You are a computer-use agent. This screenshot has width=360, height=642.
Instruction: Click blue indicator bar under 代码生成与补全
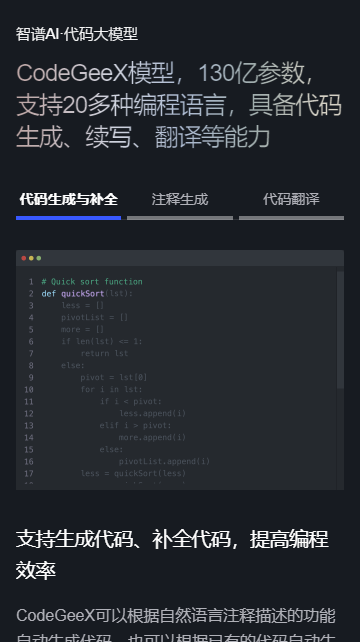click(68, 218)
